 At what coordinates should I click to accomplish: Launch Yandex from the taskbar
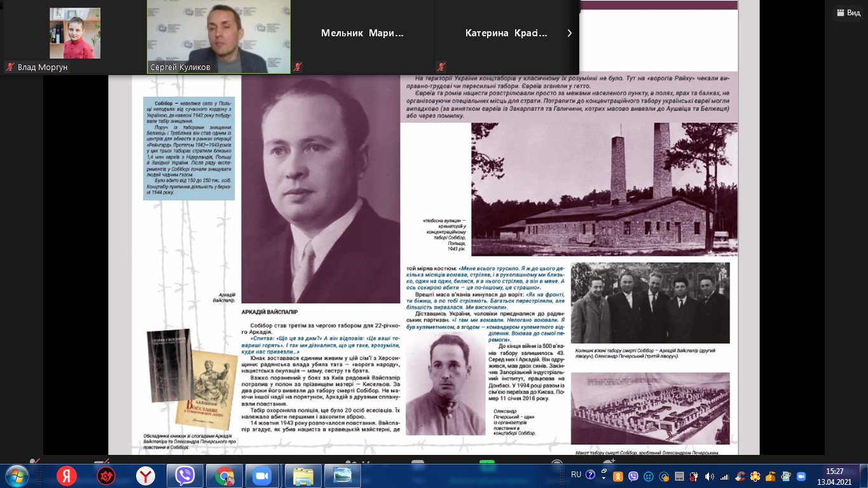coord(65,476)
